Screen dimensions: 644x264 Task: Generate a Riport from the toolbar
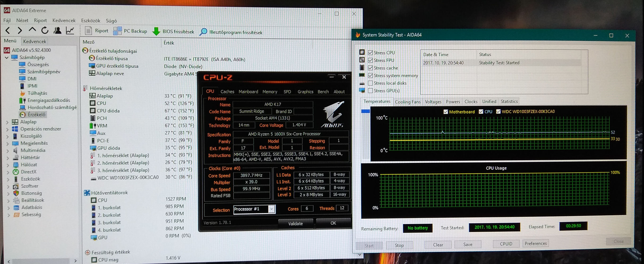click(x=96, y=31)
